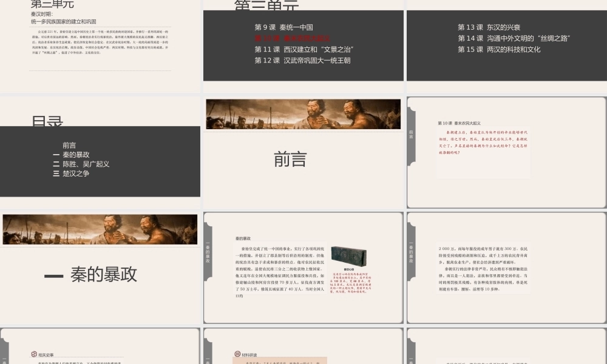The image size is (607, 364).
Task: Open the 前言 title slide with painting
Action: pyautogui.click(x=303, y=152)
